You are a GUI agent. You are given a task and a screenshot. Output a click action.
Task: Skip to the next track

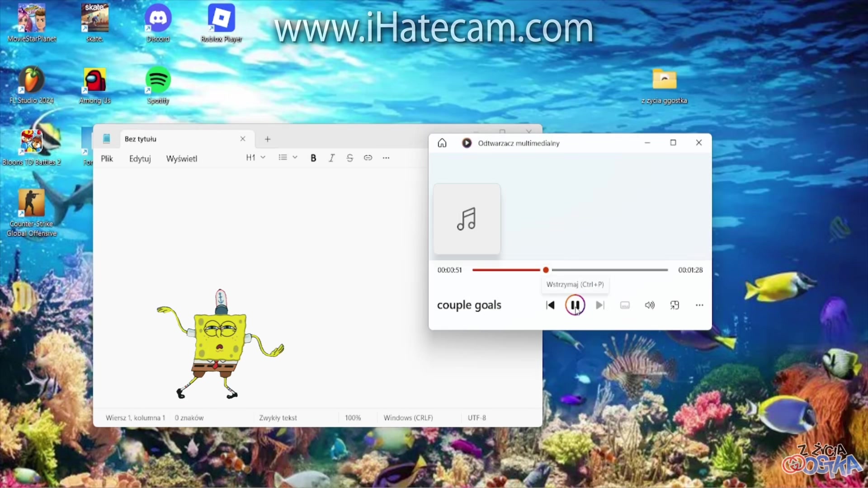[600, 305]
